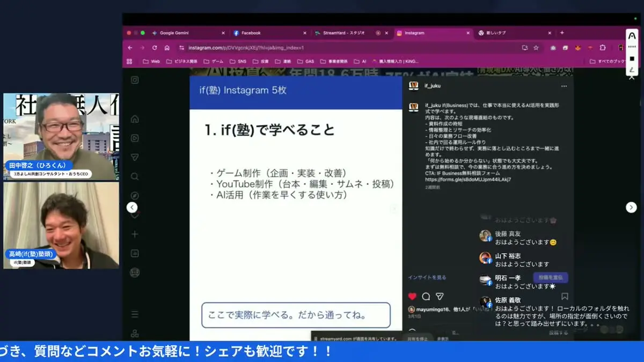Bookmark this page via the address bar star
644x362 pixels.
[x=536, y=48]
